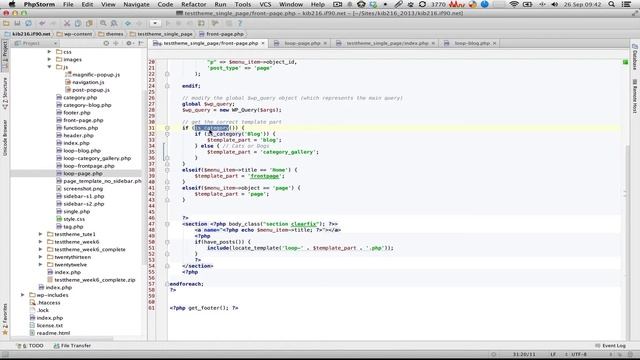
Task: Click the Synchronize toolbar icon
Action: click(28, 24)
